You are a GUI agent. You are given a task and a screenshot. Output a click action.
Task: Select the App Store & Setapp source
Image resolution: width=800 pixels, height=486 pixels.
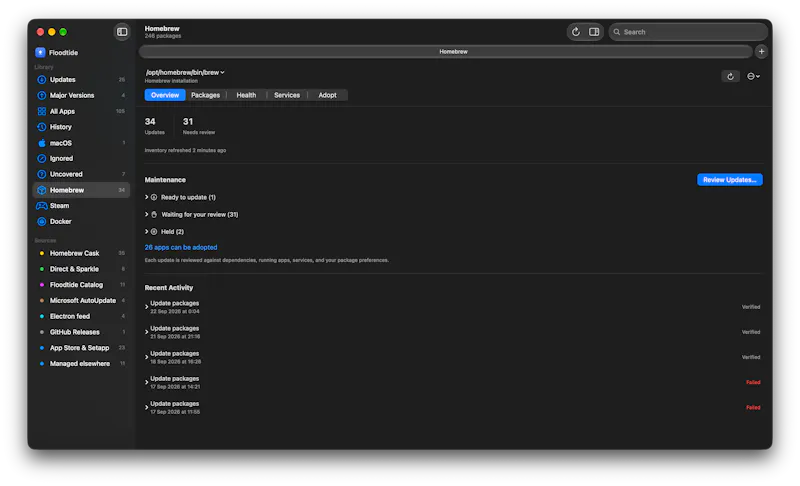click(x=81, y=348)
